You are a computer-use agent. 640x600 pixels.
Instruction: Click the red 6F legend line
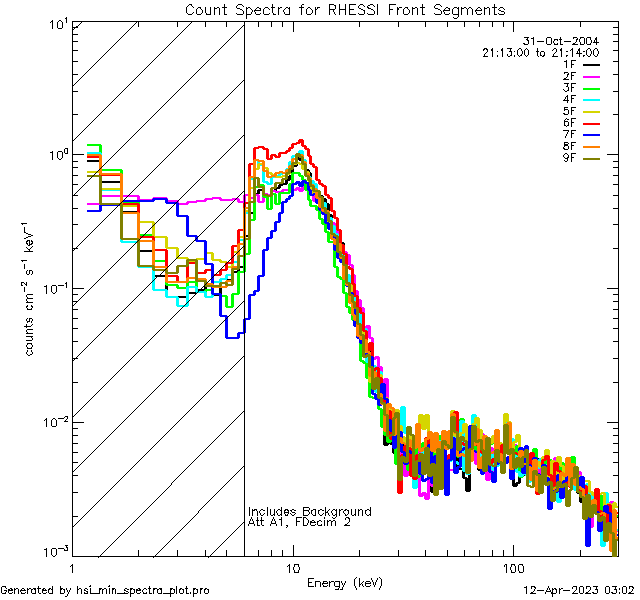coord(590,124)
